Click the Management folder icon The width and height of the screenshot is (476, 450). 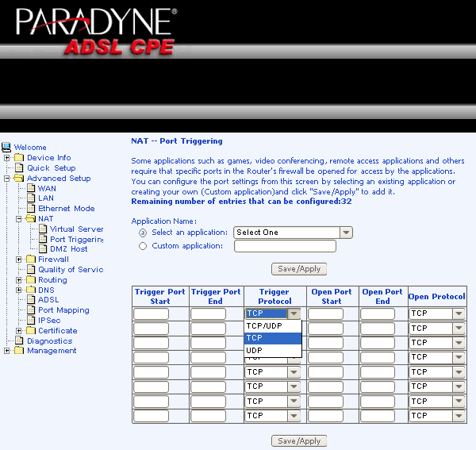click(x=19, y=351)
